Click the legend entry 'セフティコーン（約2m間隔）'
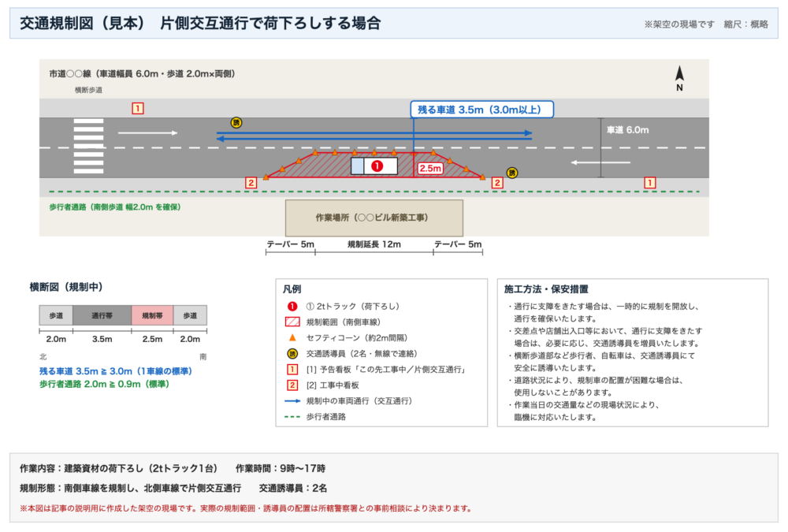Viewport: 788px width, 532px height. [357, 337]
